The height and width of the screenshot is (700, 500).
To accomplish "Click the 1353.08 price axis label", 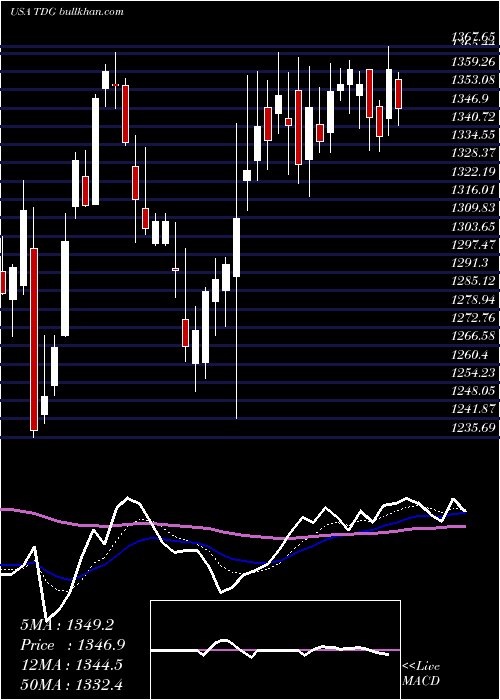I will click(473, 79).
